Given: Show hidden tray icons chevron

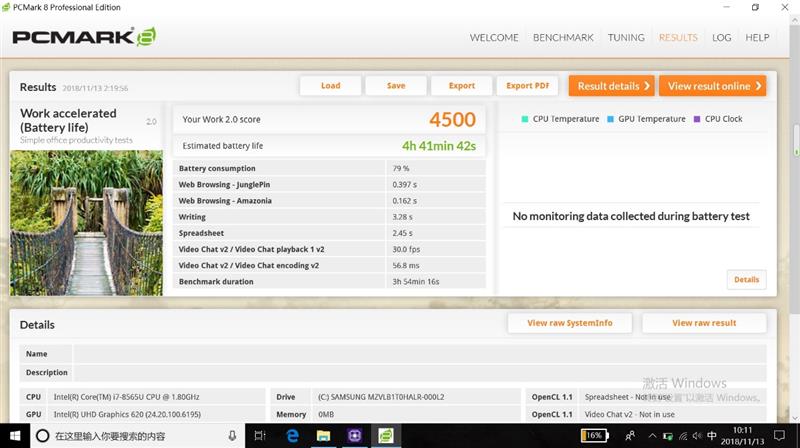Looking at the screenshot, I should [652, 436].
